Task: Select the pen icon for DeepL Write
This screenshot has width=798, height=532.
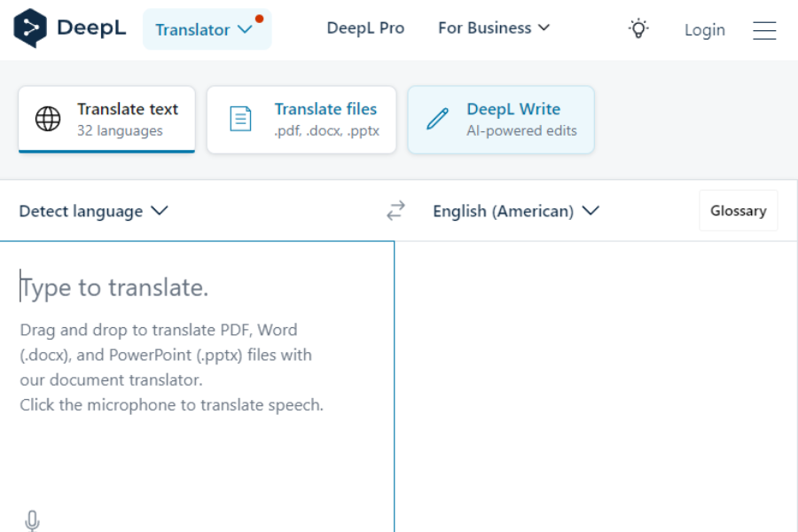Action: (435, 119)
